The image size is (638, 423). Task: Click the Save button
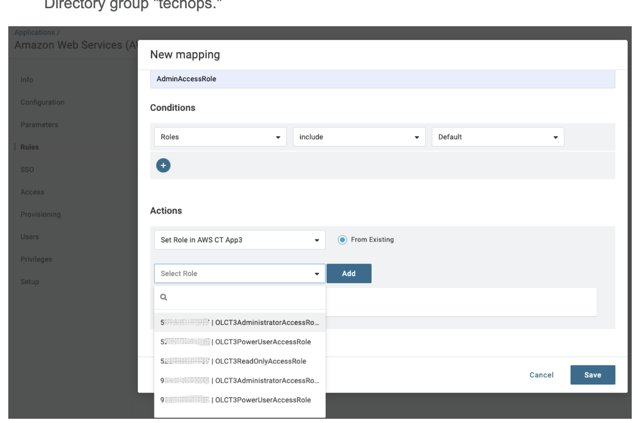(x=592, y=375)
